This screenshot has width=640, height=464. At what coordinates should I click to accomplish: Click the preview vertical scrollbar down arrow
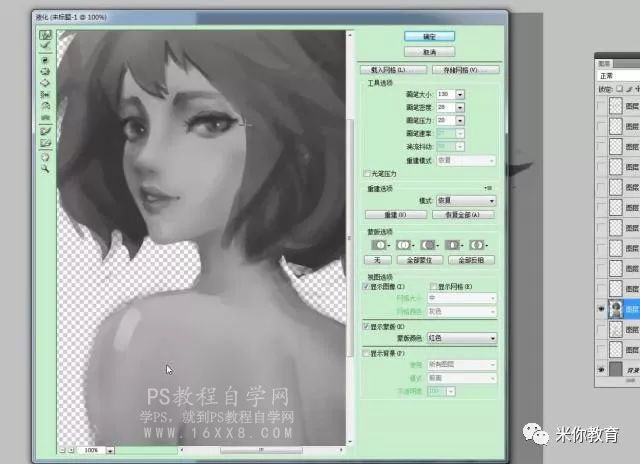click(350, 442)
